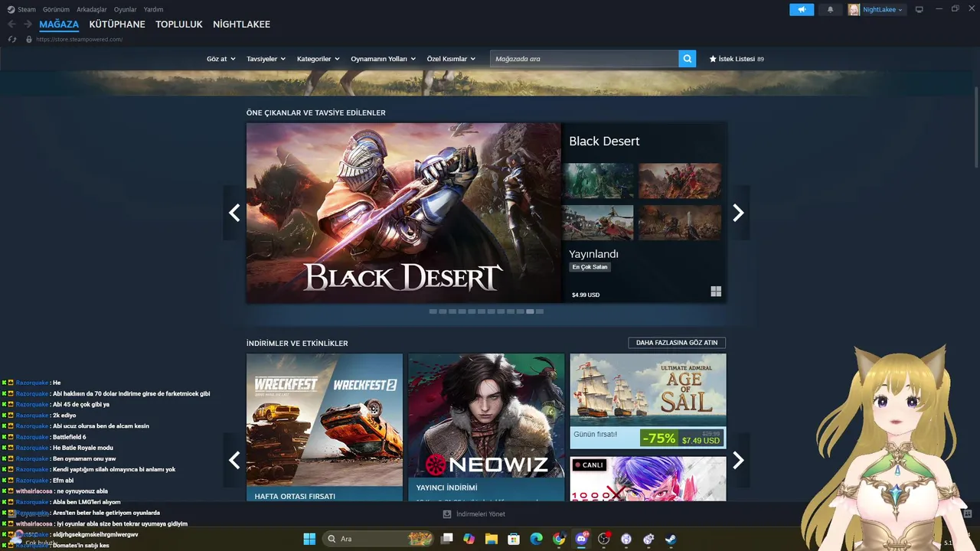980x551 pixels.
Task: Open the NEOWIZ YAYINCI İNDİRİMİ card
Action: coord(486,427)
